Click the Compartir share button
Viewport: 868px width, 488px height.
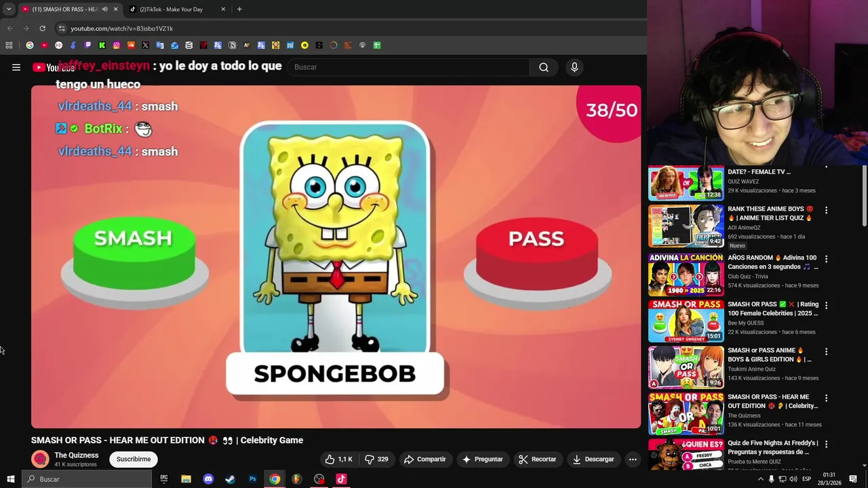[425, 460]
